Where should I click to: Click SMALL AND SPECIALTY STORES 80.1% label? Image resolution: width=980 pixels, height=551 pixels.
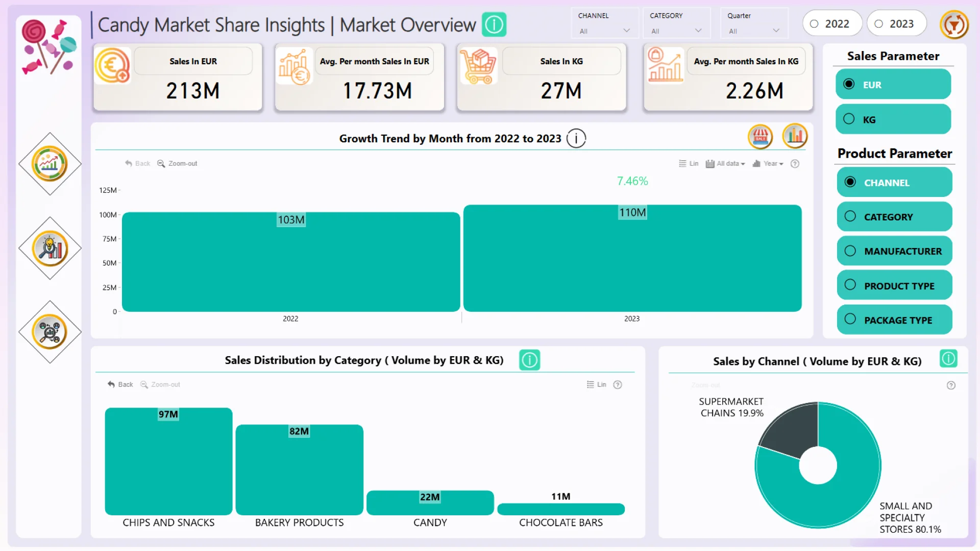(x=910, y=517)
